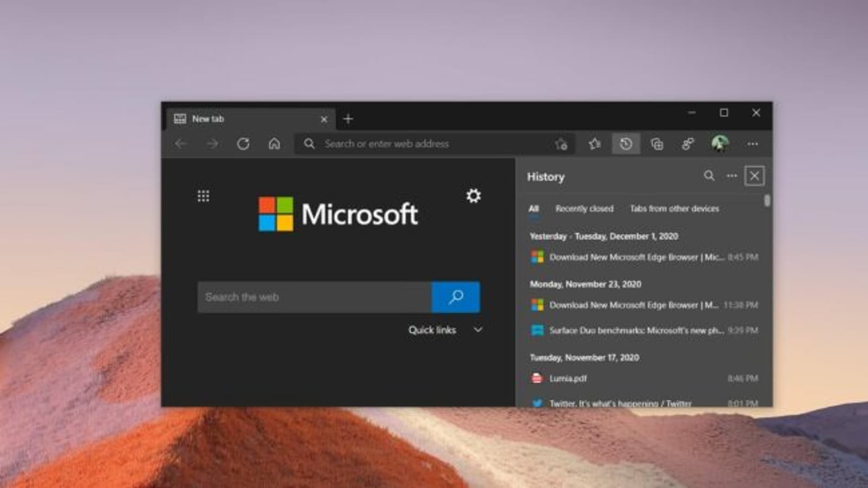Open Edge Settings and more menu

pyautogui.click(x=752, y=144)
